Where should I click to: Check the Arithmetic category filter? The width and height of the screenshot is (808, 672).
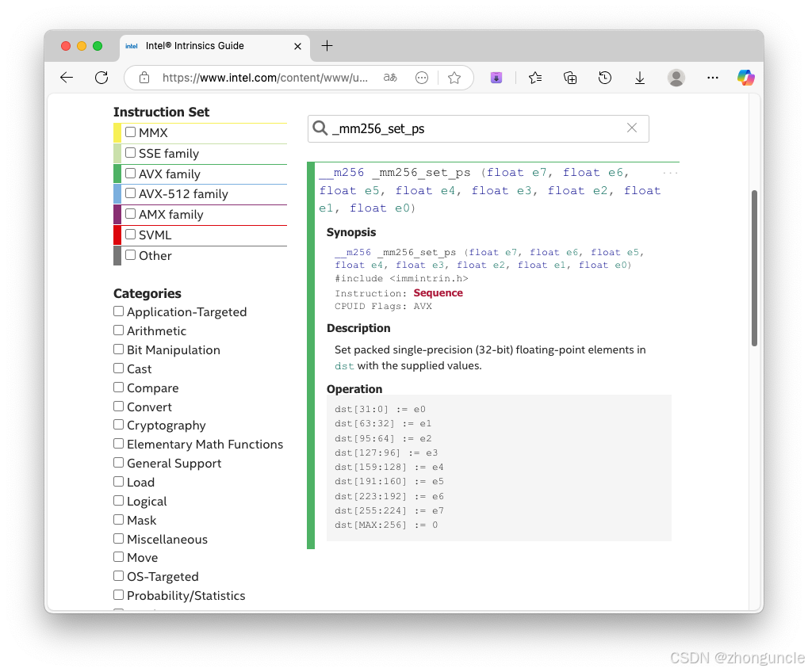117,330
